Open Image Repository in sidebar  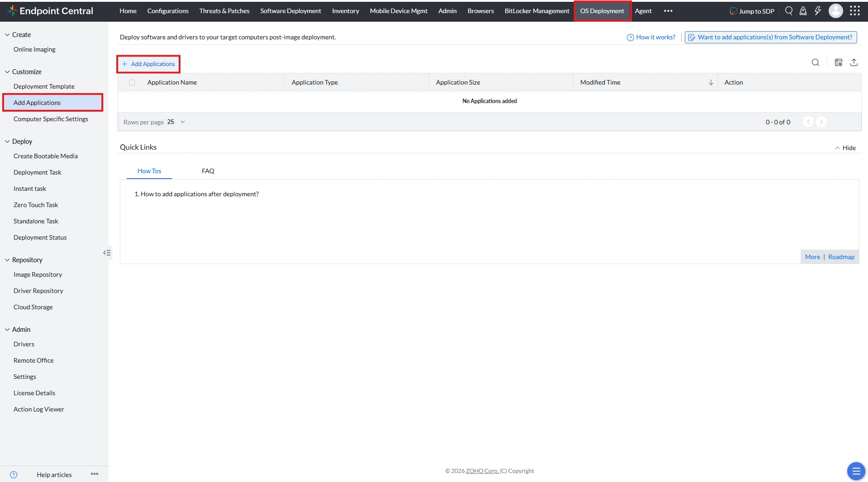38,274
